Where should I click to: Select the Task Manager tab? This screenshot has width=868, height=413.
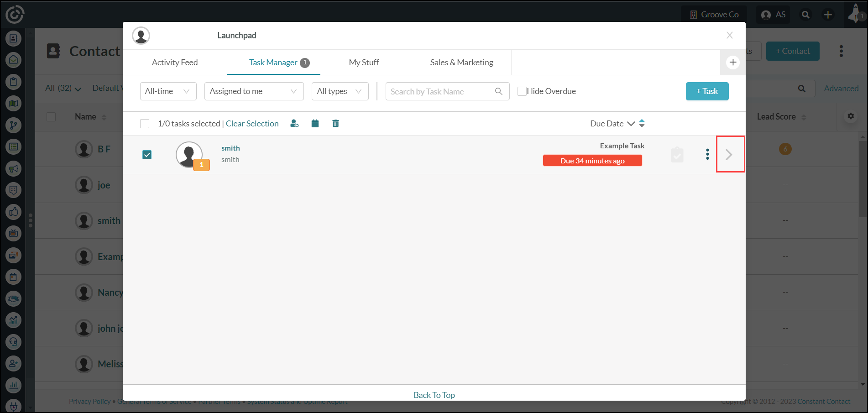(273, 63)
